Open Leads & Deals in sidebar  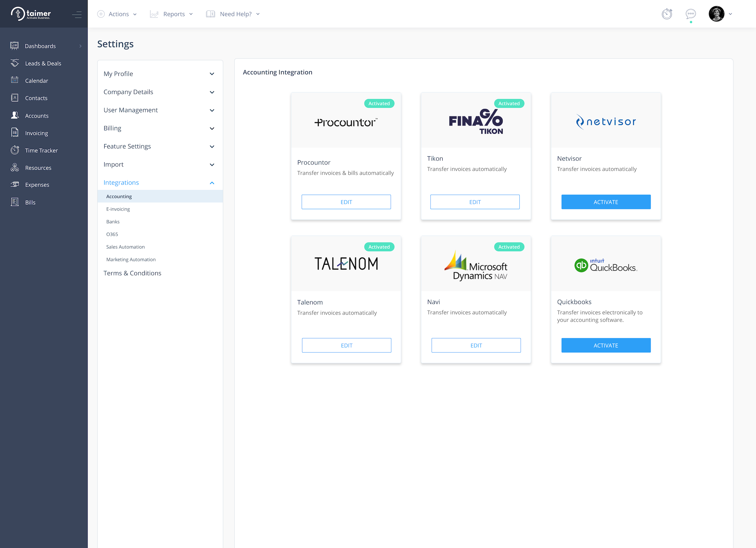(43, 63)
